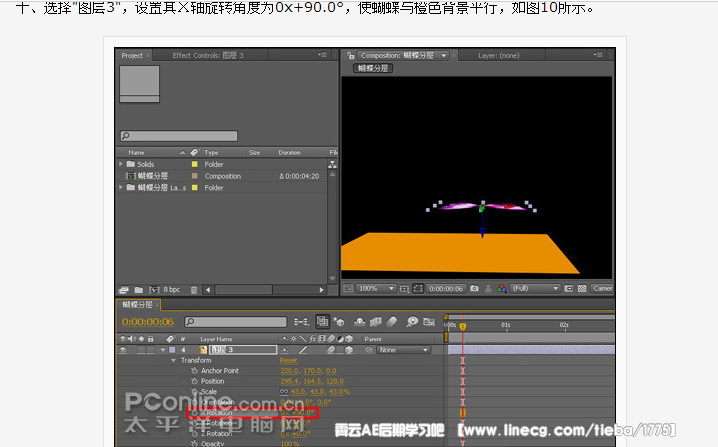Open Graph Editor icon in timeline
The image size is (718, 447).
(x=429, y=322)
